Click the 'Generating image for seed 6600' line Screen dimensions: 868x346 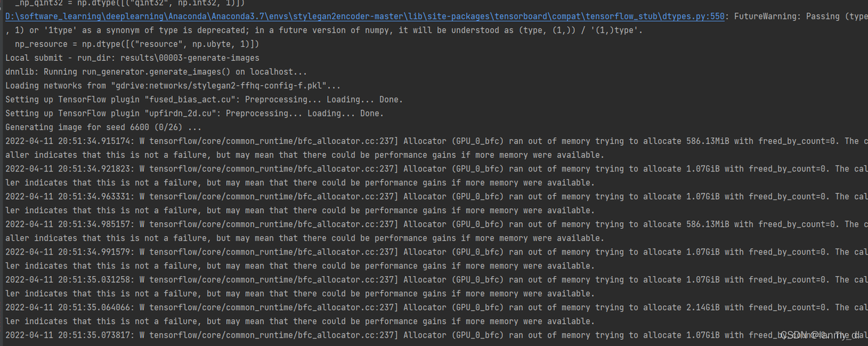104,127
